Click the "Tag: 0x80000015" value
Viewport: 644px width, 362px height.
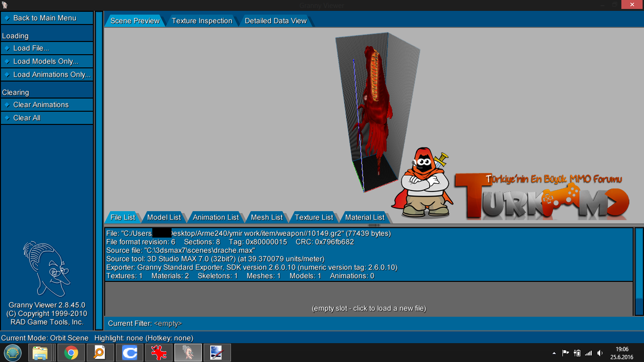pos(258,242)
